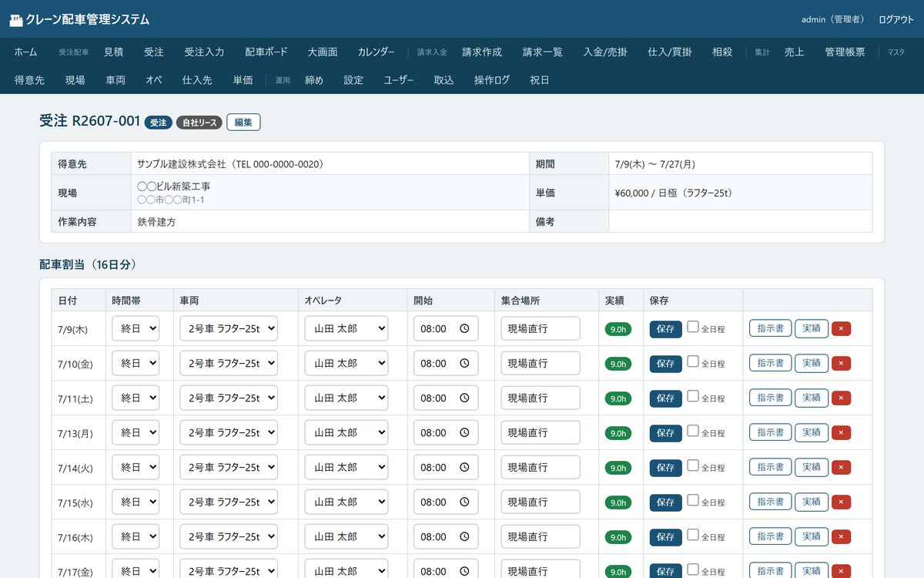Check 全日程 on the 7/15(水) row
Screen dimensions: 924x578
point(693,500)
